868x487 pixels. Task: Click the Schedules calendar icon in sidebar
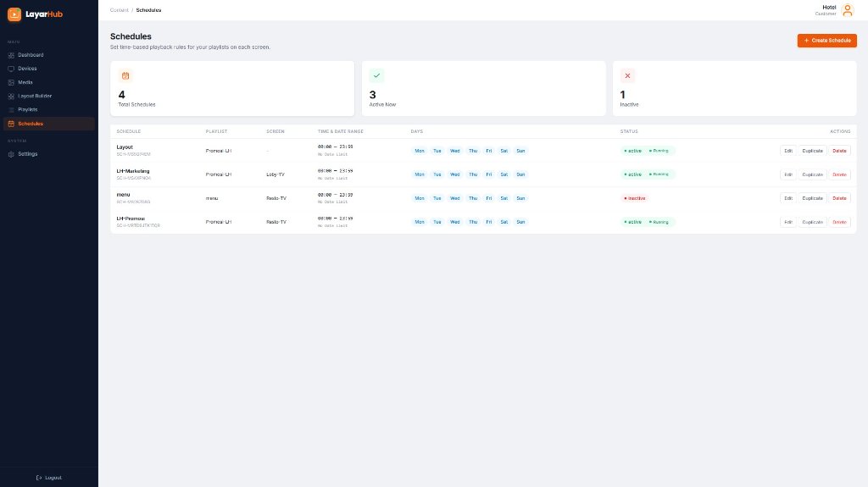click(x=11, y=124)
